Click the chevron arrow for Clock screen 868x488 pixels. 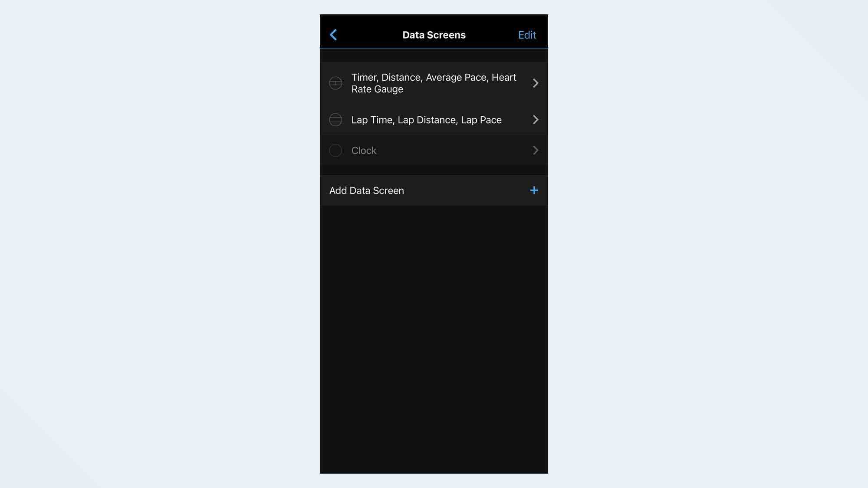[535, 150]
